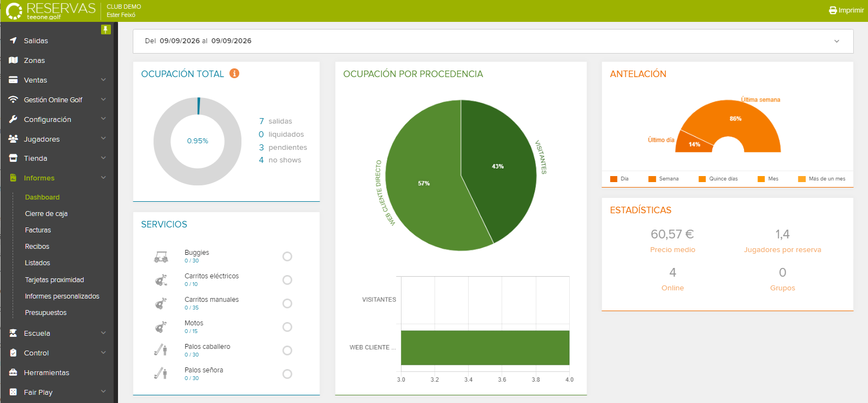Click the Salidas arrow icon in sidebar
This screenshot has height=403, width=868.
click(13, 40)
